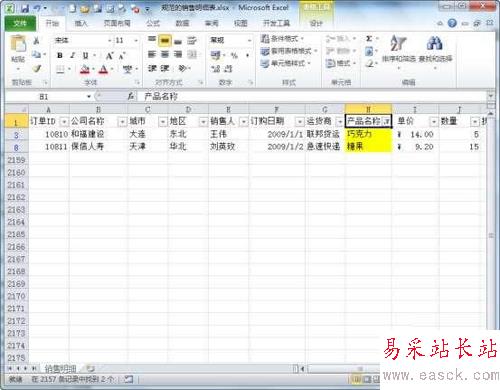The width and height of the screenshot is (500, 390).
Task: Align text right
Action: point(178,54)
